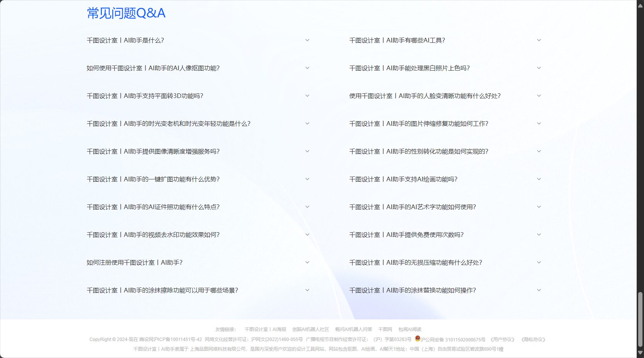The width and height of the screenshot is (644, 358).
Task: Click the police badge icon in footer
Action: coord(417,338)
